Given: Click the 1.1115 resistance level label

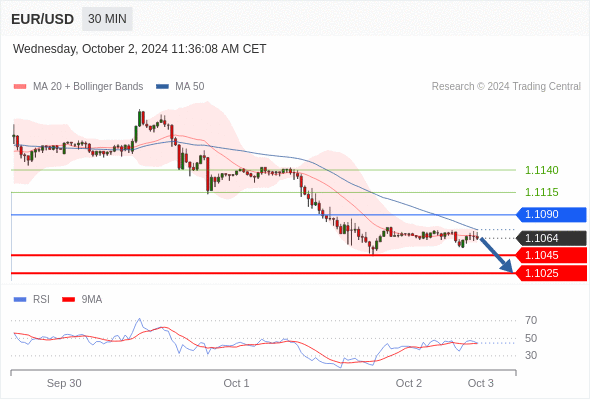Looking at the screenshot, I should coord(541,192).
